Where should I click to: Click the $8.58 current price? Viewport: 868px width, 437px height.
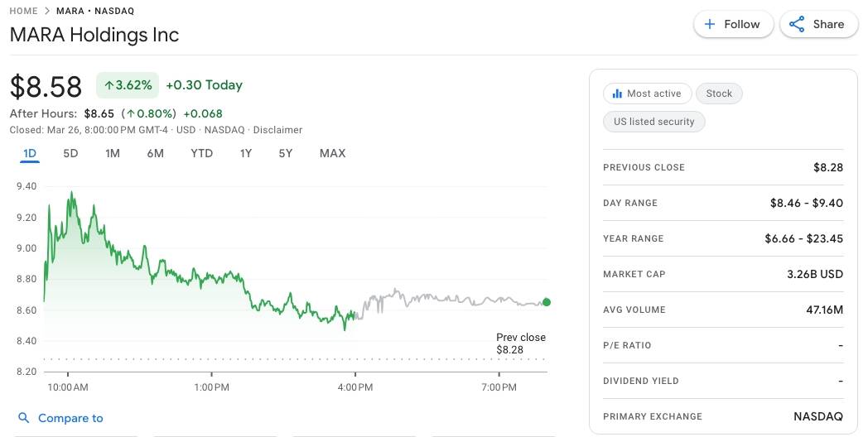pos(46,87)
